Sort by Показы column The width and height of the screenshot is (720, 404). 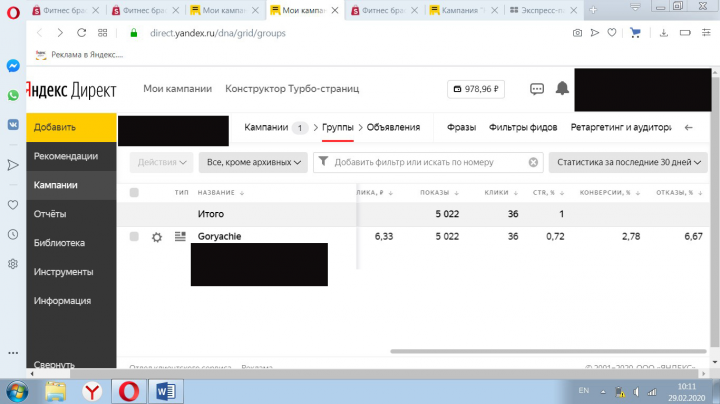(x=439, y=193)
